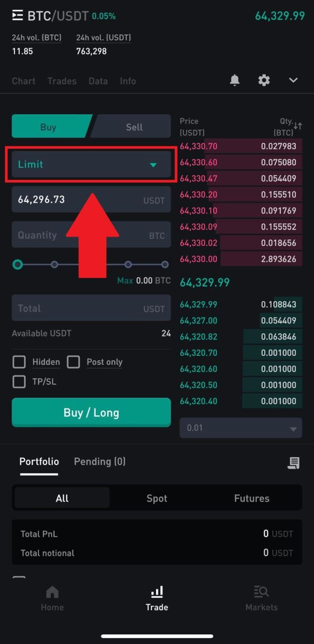Check the Post only option
314x644 pixels.
[x=73, y=362]
